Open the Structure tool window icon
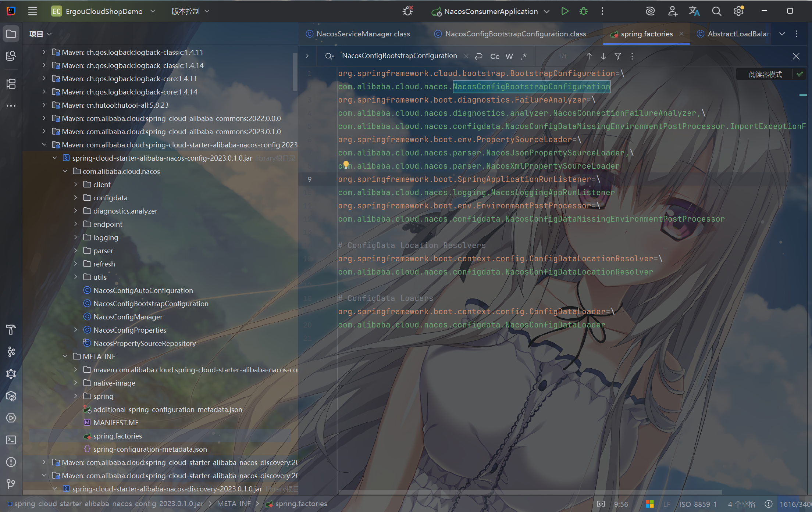The width and height of the screenshot is (812, 512). 11,84
